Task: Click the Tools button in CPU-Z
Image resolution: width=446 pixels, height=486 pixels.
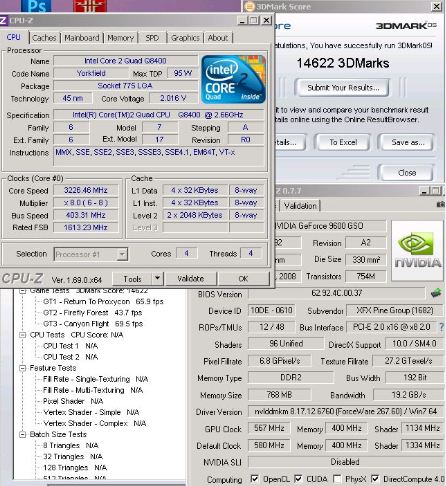Action: point(132,279)
